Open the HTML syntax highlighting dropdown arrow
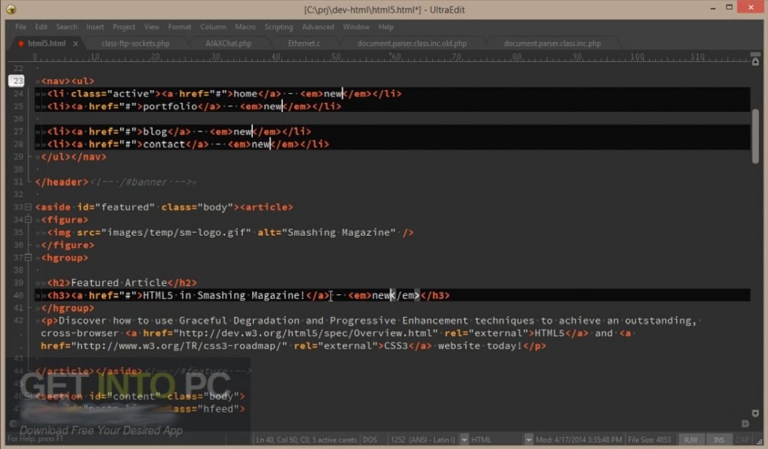Viewport: 768px width, 449px height. 528,440
